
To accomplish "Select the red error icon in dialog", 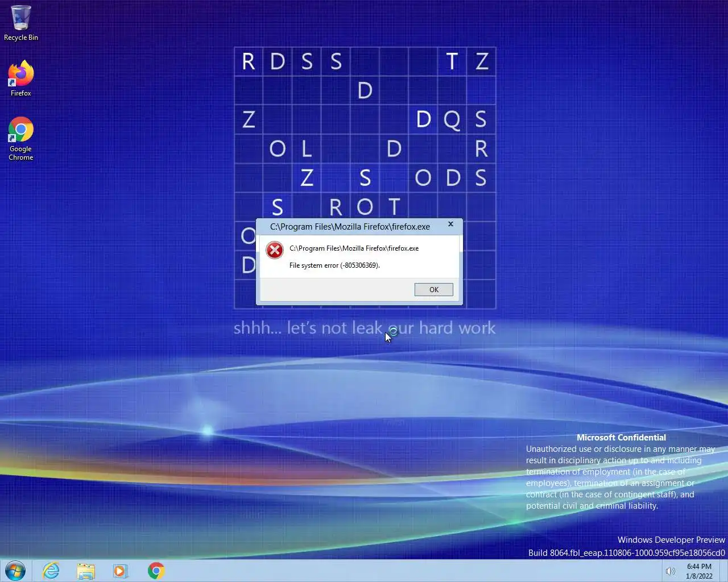I will [x=275, y=250].
